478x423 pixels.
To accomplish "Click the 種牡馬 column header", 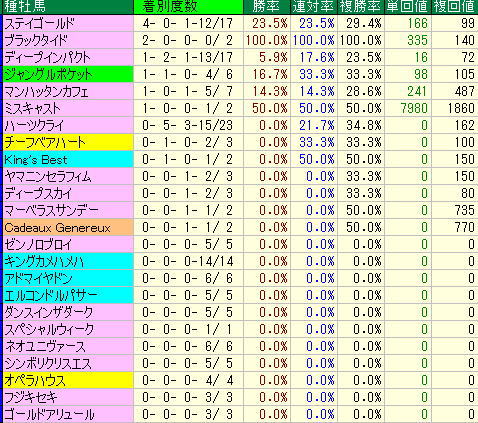I will pyautogui.click(x=68, y=7).
